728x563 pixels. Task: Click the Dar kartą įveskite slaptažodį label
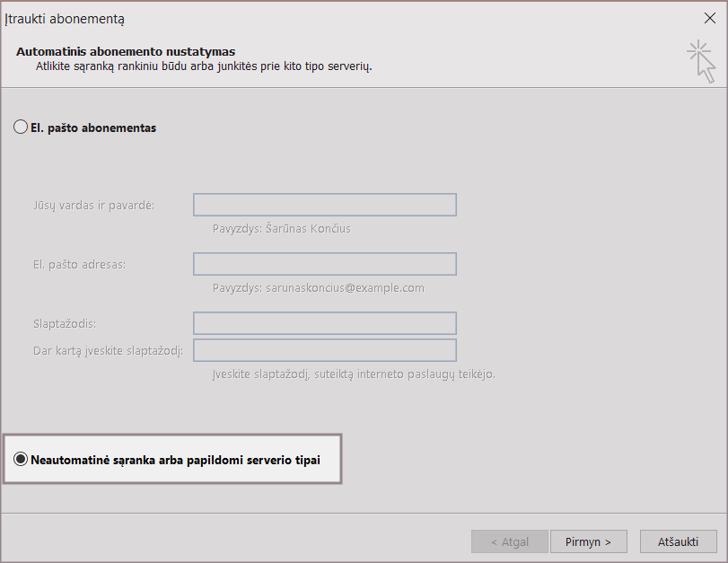[x=108, y=350]
